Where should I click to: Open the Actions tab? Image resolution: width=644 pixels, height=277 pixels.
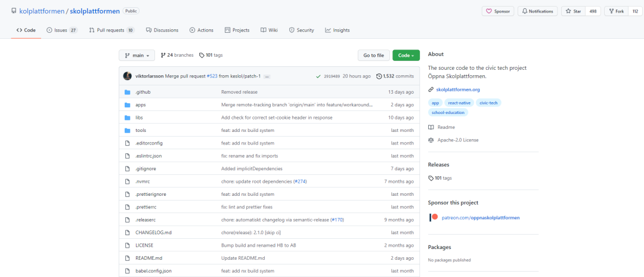(x=202, y=30)
